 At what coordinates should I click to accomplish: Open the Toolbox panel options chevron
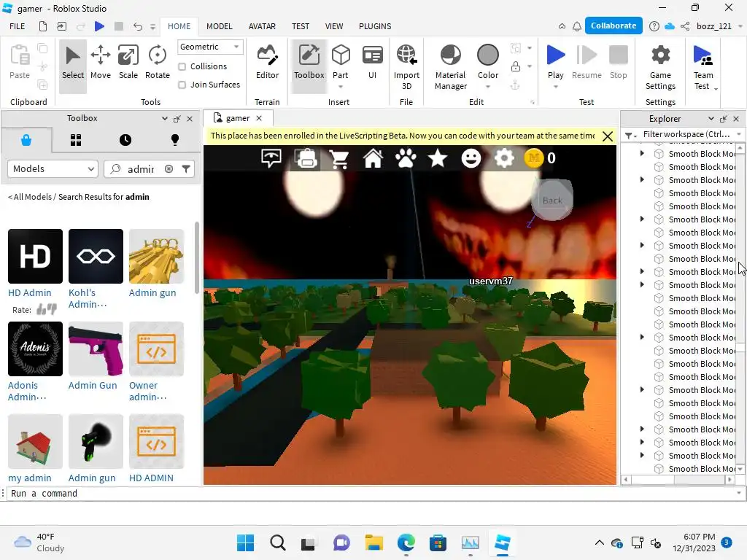point(165,119)
